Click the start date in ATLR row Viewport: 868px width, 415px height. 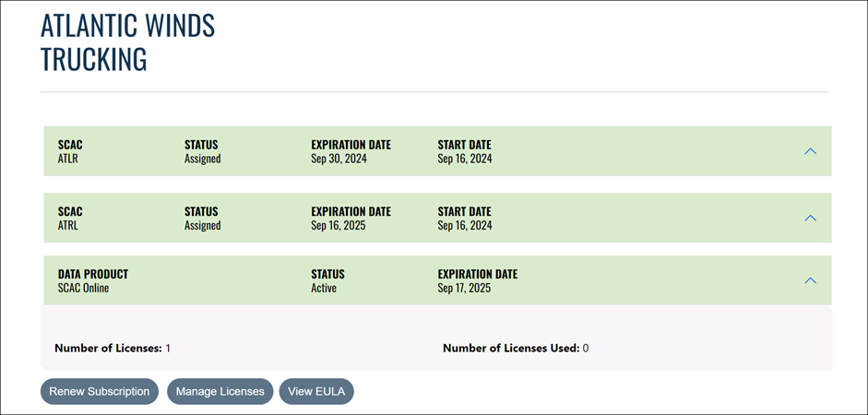tap(464, 159)
